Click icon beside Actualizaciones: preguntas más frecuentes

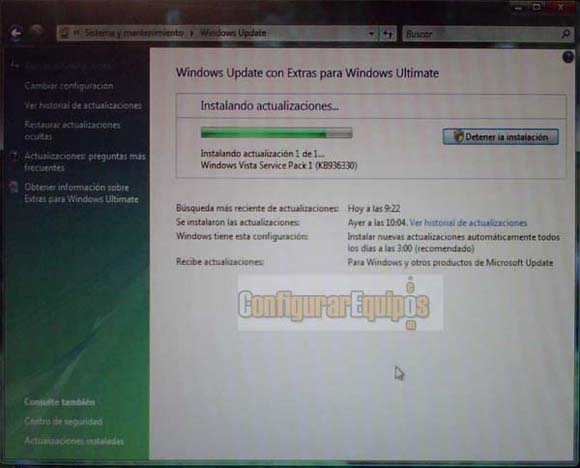(14, 156)
